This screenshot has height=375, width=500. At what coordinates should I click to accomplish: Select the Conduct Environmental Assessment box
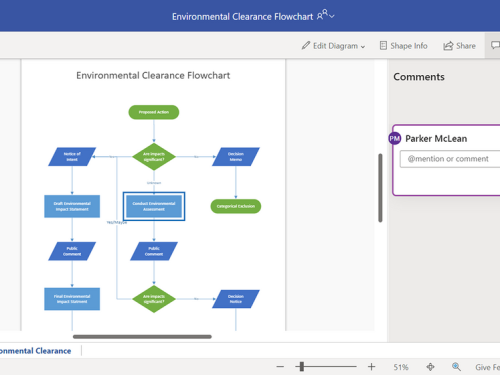click(154, 206)
